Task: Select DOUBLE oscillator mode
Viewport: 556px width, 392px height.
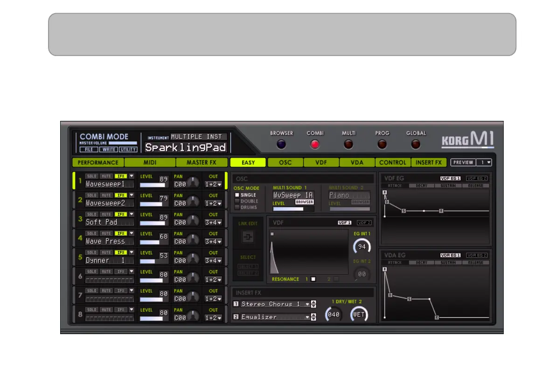Action: tap(237, 201)
